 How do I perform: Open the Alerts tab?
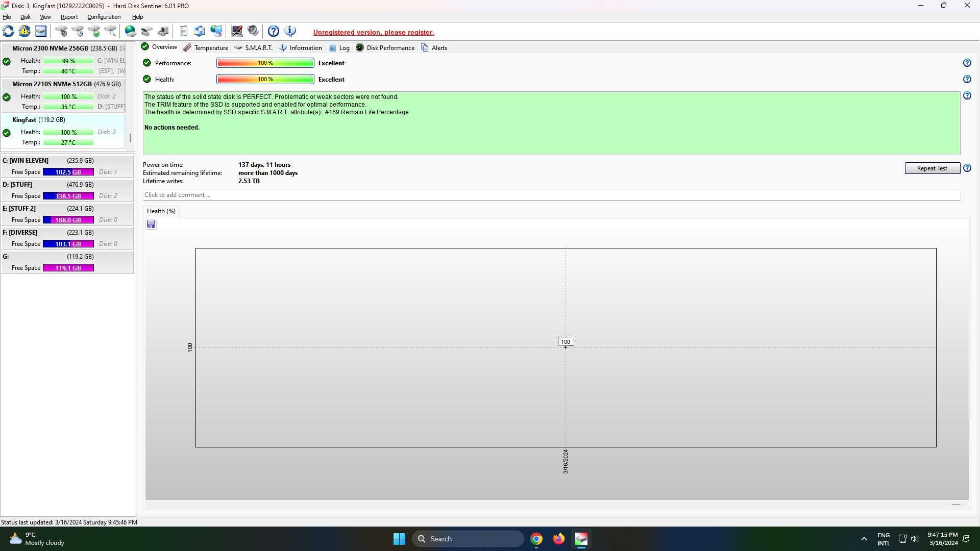[434, 47]
